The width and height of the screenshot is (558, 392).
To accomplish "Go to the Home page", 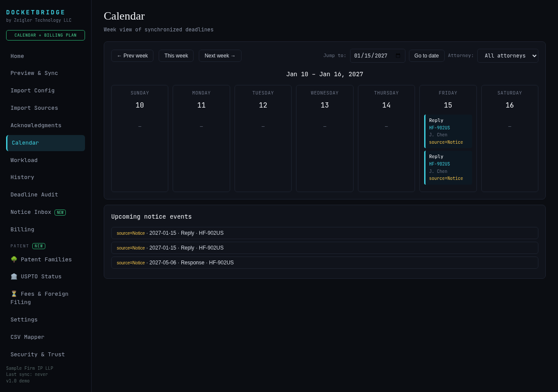I will 45,56.
